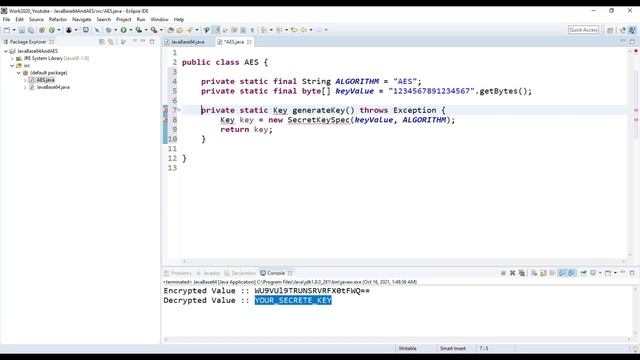Screen dimensions: 640x360
Task: Click the 'Writable' status bar entry
Action: click(407, 348)
